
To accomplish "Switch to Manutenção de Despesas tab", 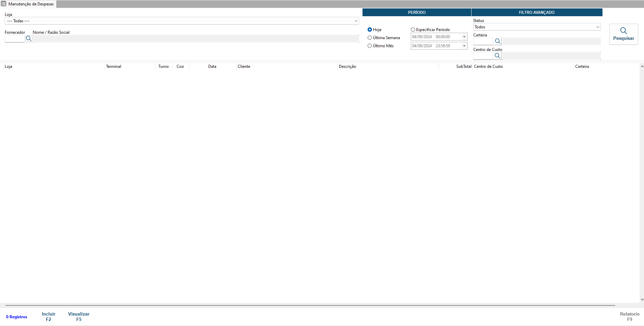I will pos(28,4).
